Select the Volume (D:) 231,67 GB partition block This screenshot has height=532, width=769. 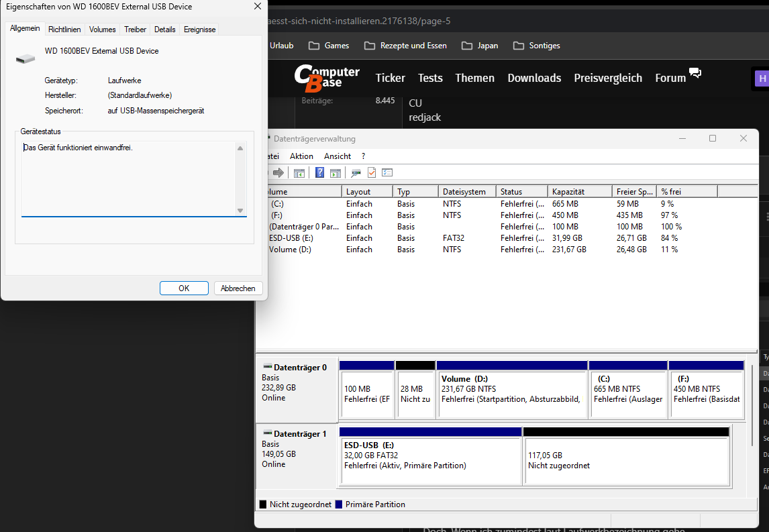point(512,390)
